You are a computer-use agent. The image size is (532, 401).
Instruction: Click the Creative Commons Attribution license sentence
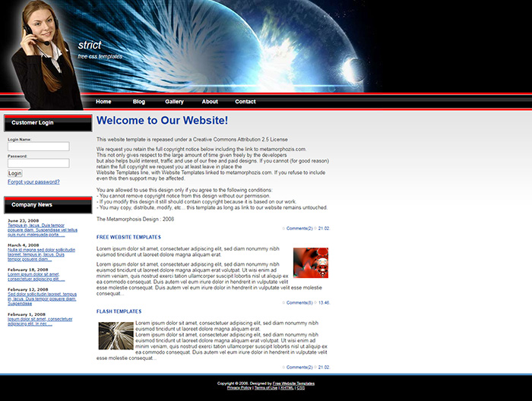tap(192, 139)
